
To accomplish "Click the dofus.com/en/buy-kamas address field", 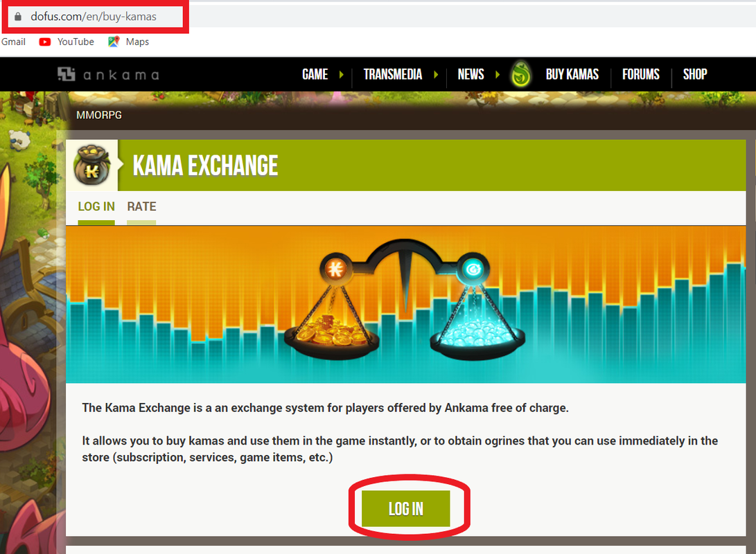I will click(x=95, y=17).
